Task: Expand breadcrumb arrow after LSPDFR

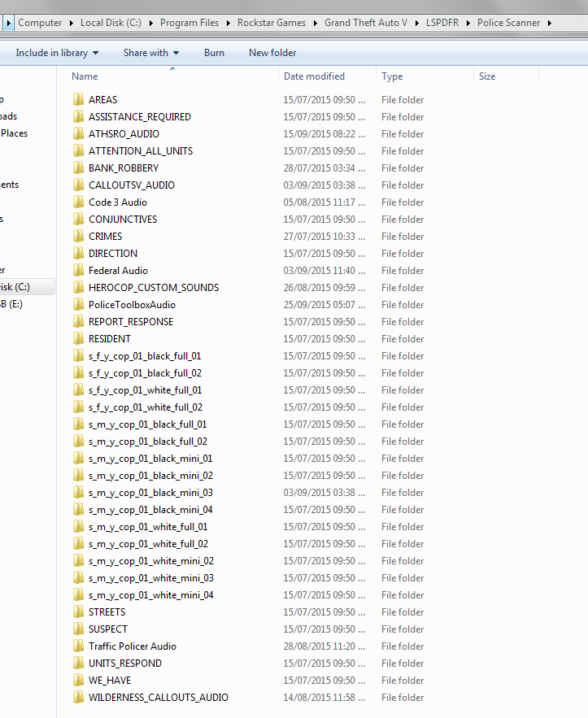Action: pos(468,23)
